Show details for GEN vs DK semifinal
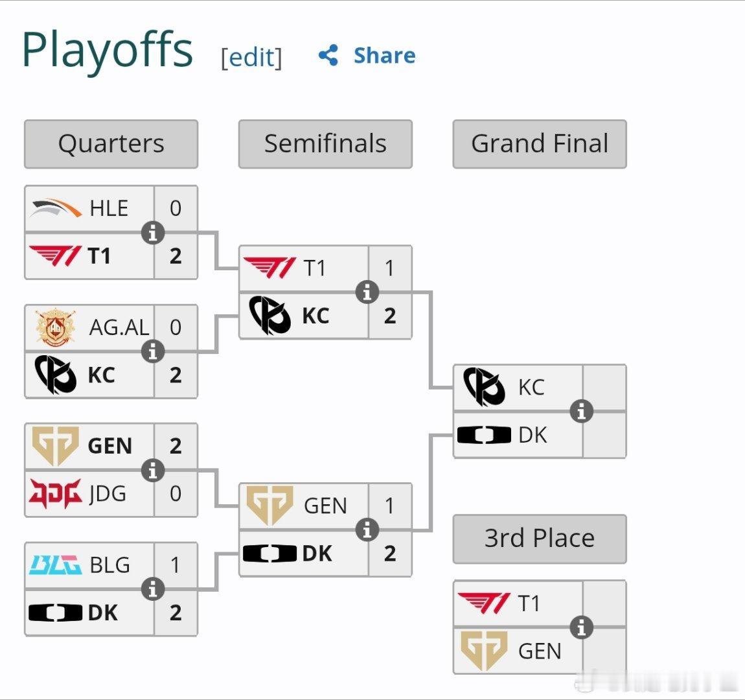The width and height of the screenshot is (745, 700). [x=367, y=530]
